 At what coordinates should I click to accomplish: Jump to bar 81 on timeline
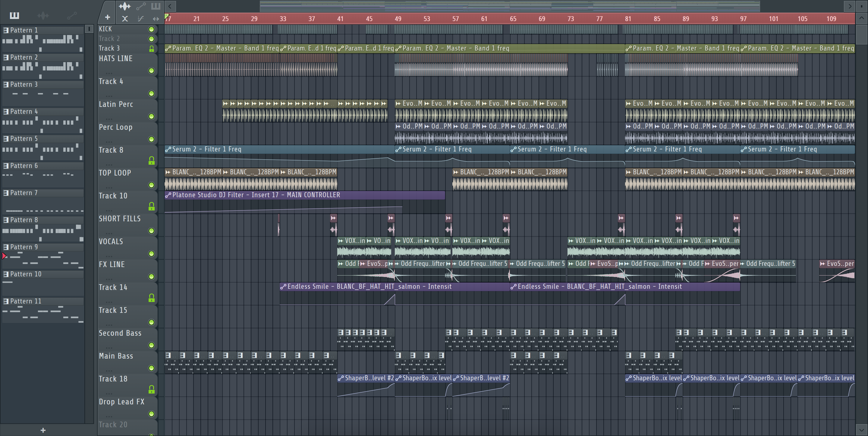[x=628, y=19]
